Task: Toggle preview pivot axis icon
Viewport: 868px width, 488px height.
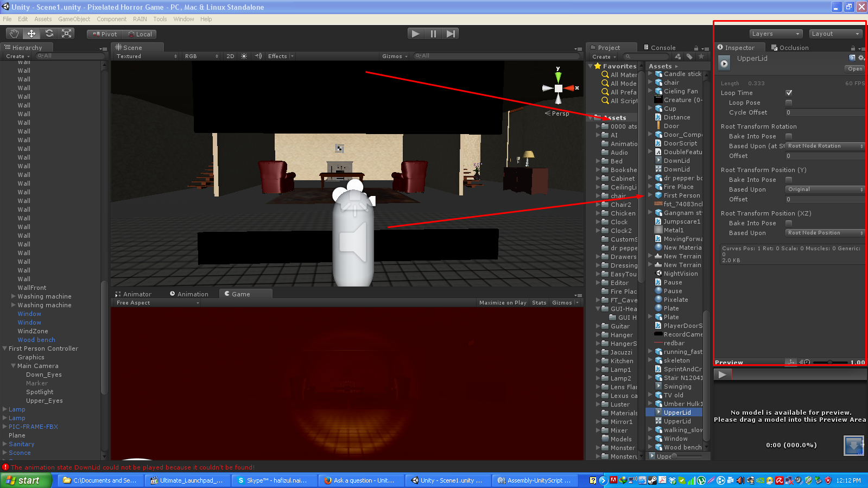Action: (791, 362)
